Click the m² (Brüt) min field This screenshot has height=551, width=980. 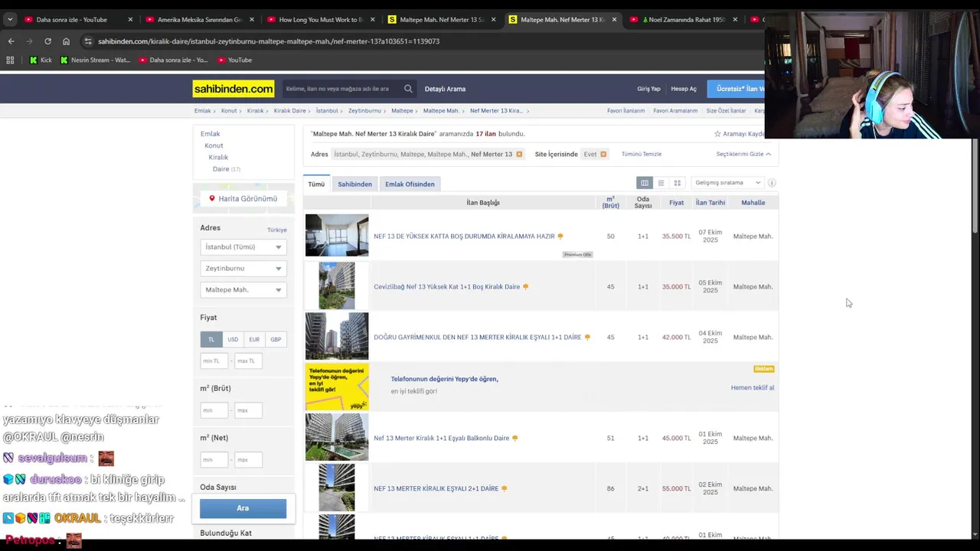214,410
